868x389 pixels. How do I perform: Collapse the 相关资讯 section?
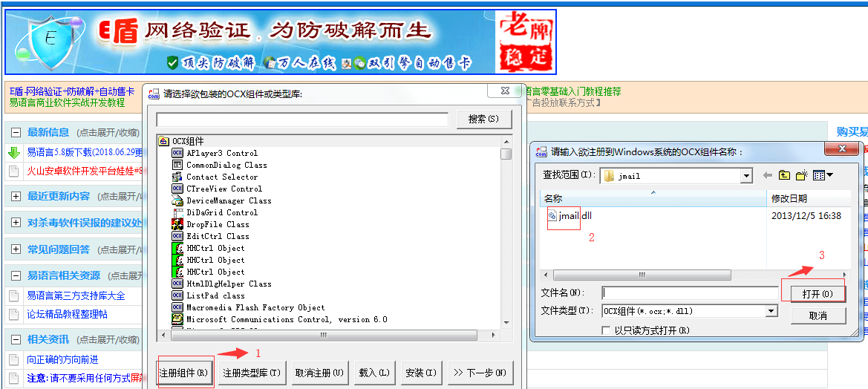[x=16, y=339]
